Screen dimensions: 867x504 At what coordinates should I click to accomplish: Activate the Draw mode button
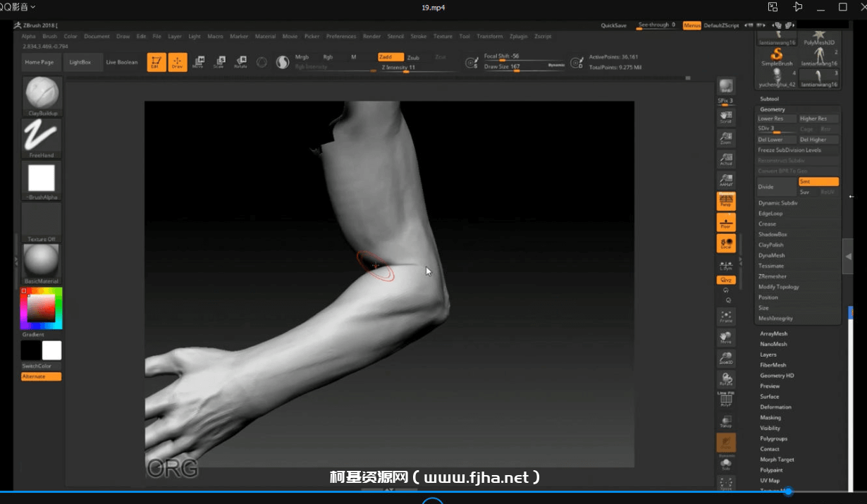pos(178,63)
